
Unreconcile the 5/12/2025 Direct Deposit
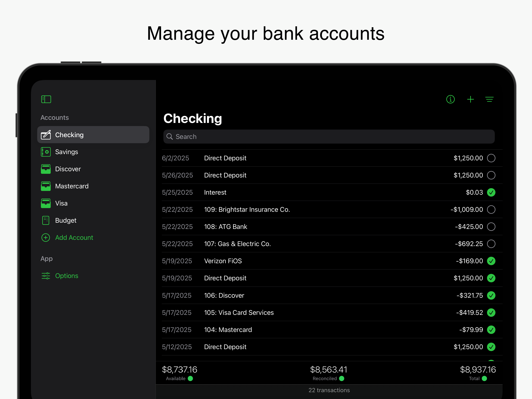[x=491, y=347]
